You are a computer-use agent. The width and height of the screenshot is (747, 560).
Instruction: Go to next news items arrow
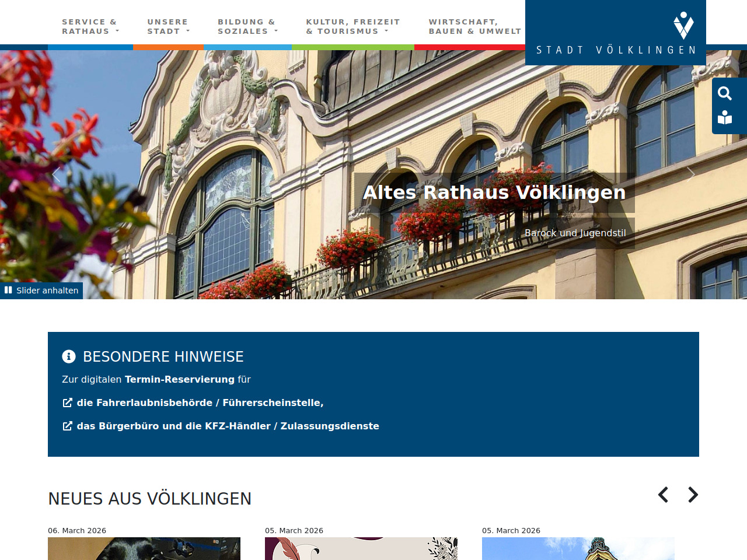tap(693, 495)
